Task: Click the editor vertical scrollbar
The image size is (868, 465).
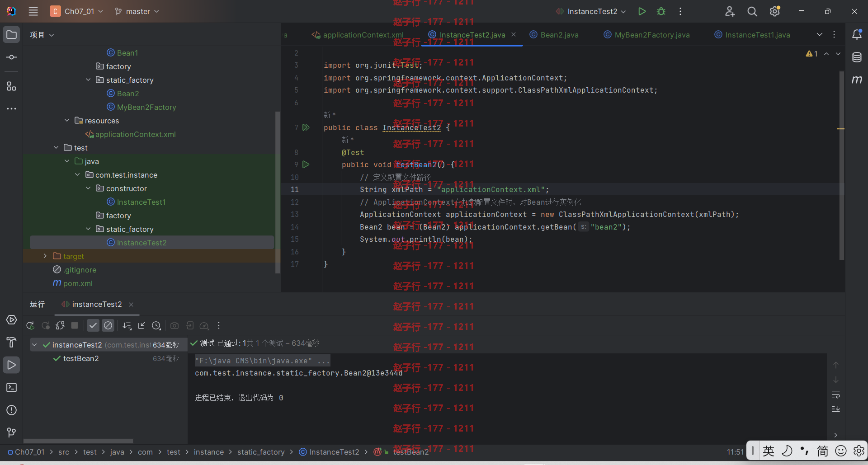Action: [842, 165]
